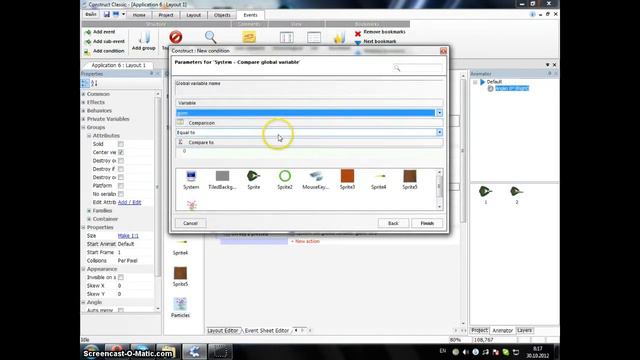Click the Cancel button in dialog
Viewport: 640px width, 360px height.
190,223
